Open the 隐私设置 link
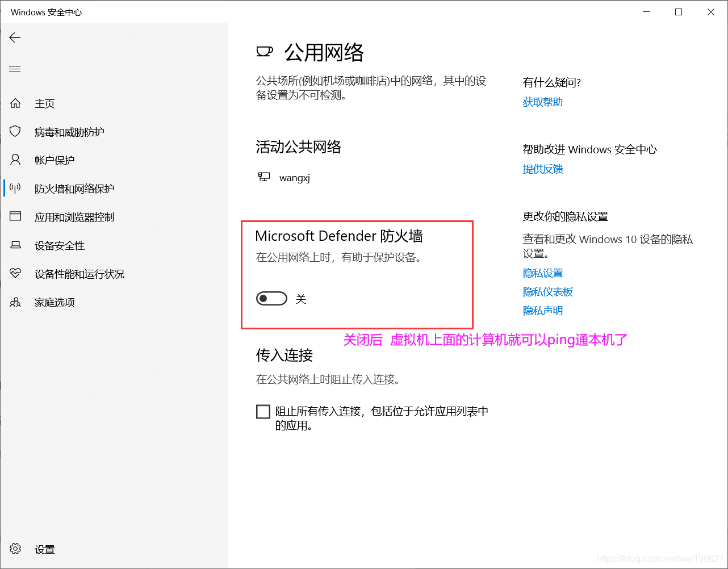Screen dimensions: 728x569 (543, 273)
